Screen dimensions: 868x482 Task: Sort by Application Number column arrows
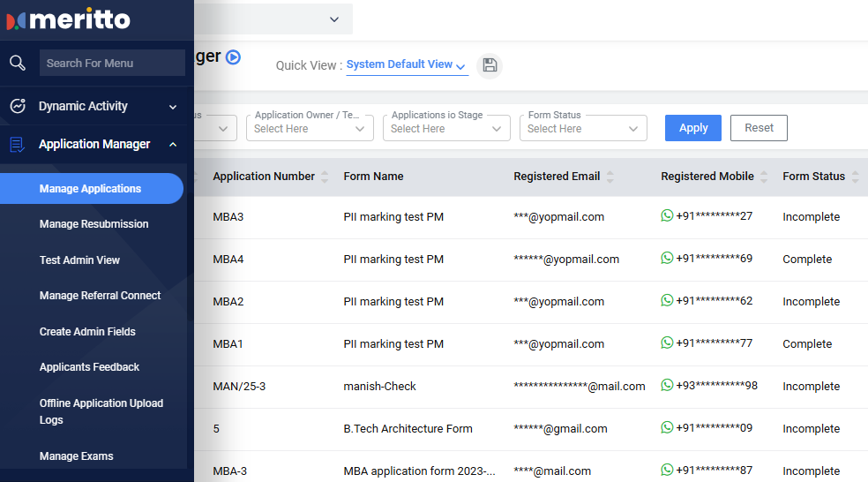(325, 177)
